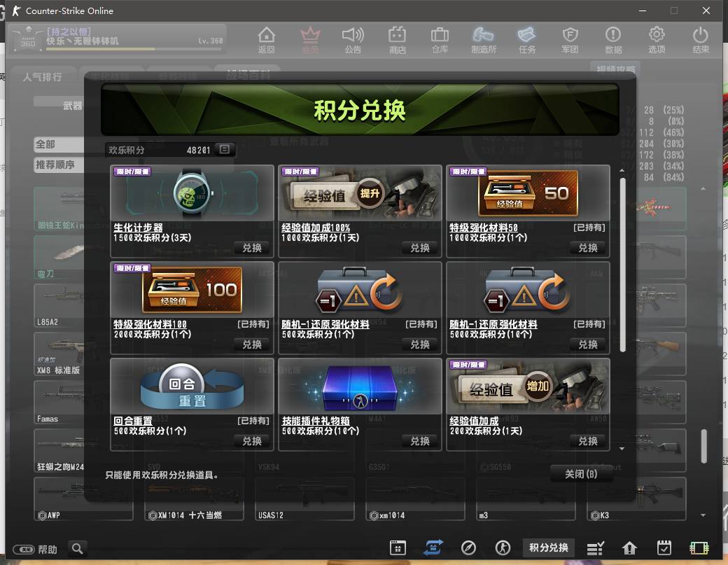Click the player profile Lv.360 panel
728x565 pixels.
[117, 39]
